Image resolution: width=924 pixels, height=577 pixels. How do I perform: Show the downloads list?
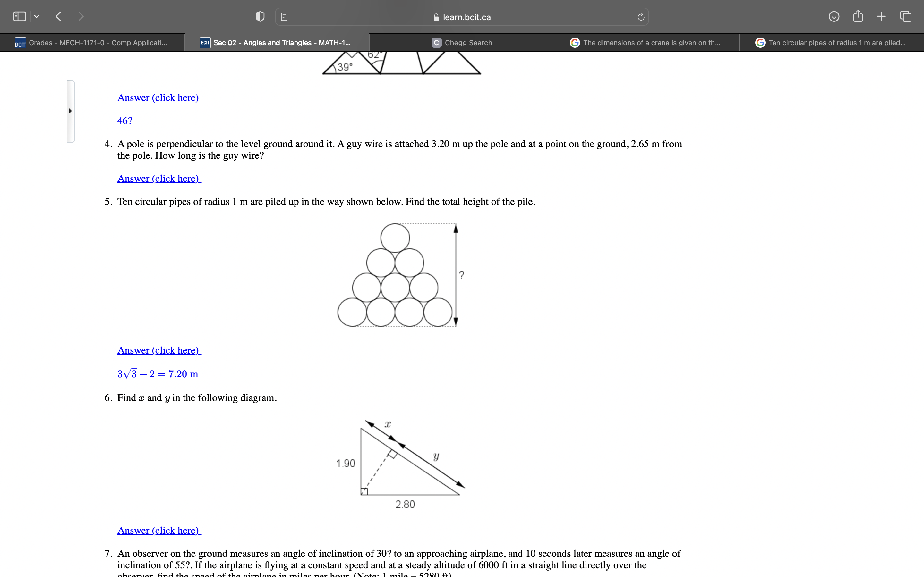point(834,16)
